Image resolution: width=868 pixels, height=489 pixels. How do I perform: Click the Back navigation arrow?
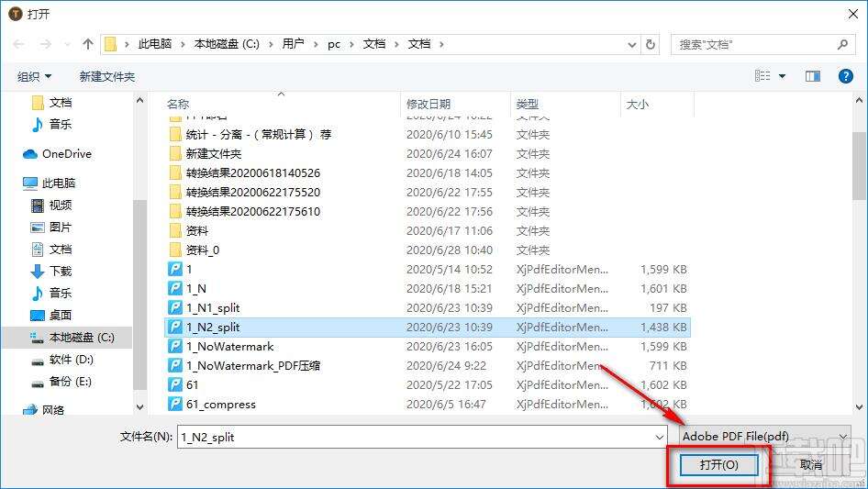19,44
